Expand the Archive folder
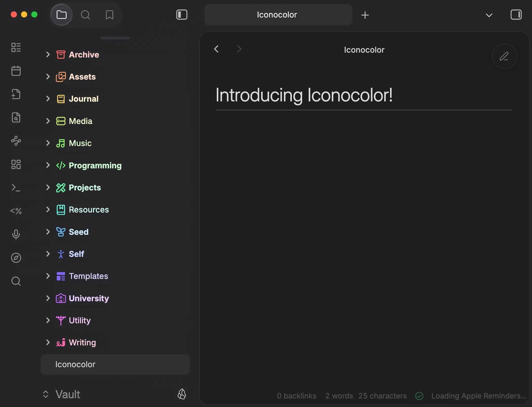Image resolution: width=532 pixels, height=407 pixels. [48, 54]
